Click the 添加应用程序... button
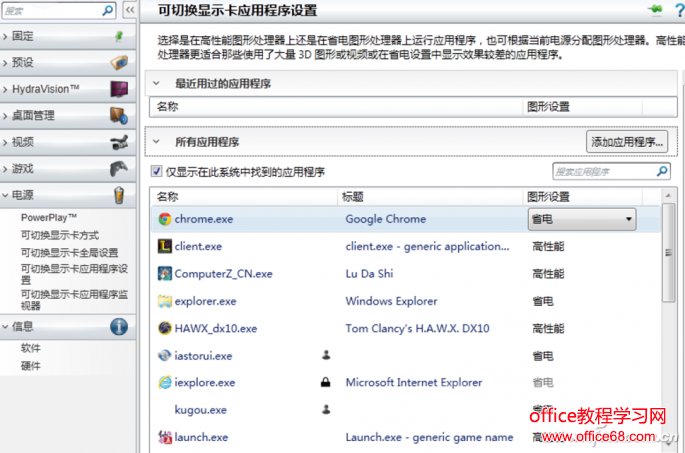The width and height of the screenshot is (685, 453). (x=627, y=142)
